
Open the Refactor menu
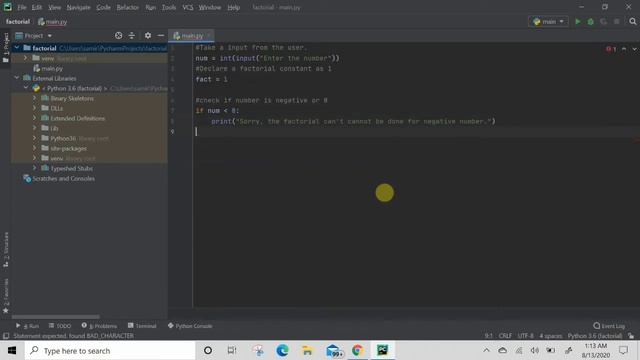tap(127, 7)
